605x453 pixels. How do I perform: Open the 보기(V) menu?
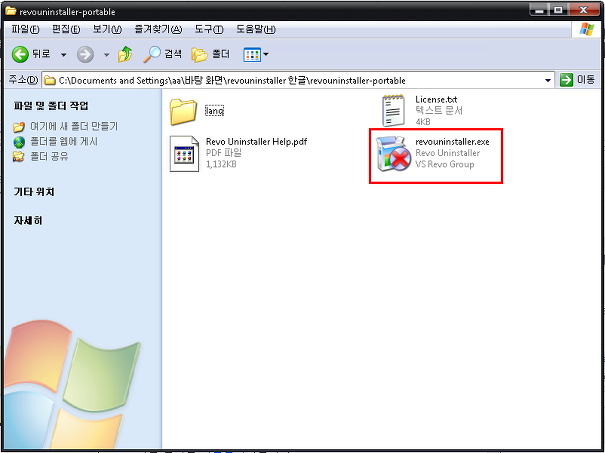pos(107,29)
